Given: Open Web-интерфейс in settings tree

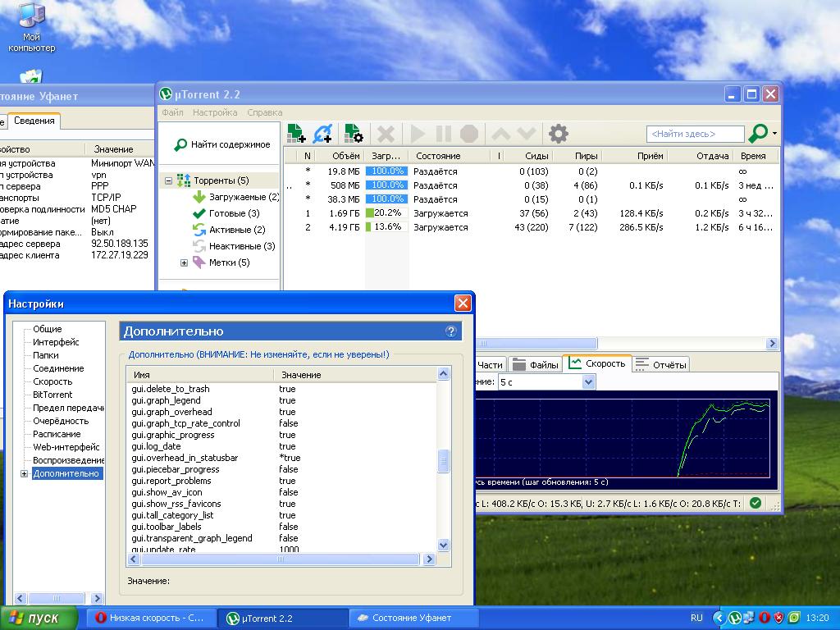Looking at the screenshot, I should coord(66,447).
